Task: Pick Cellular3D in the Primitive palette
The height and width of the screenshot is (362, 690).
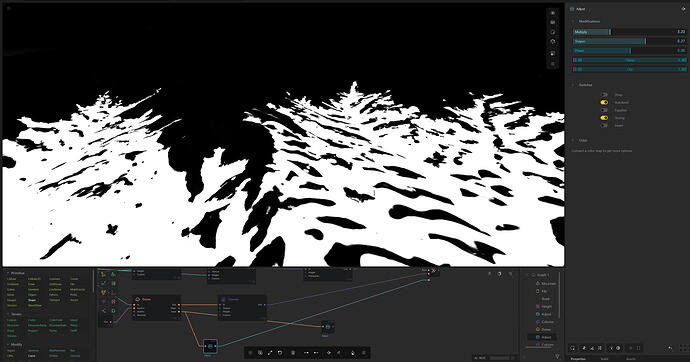Action: 34,279
